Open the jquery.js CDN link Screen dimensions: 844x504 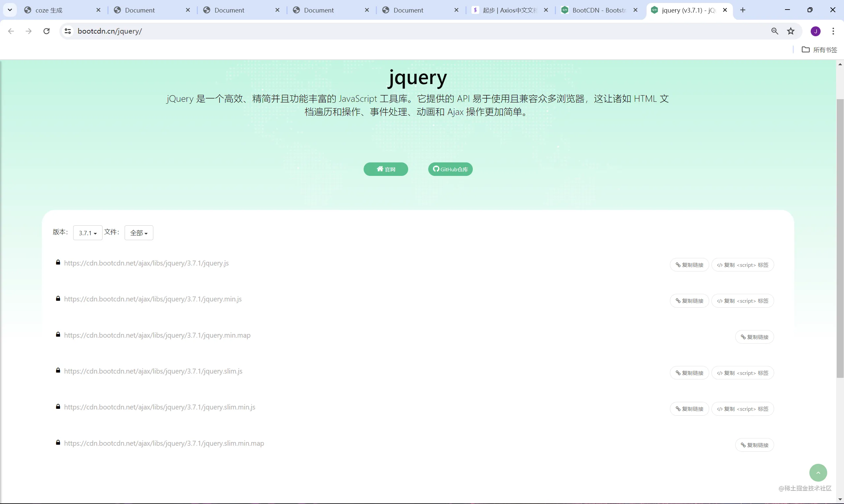(x=146, y=263)
